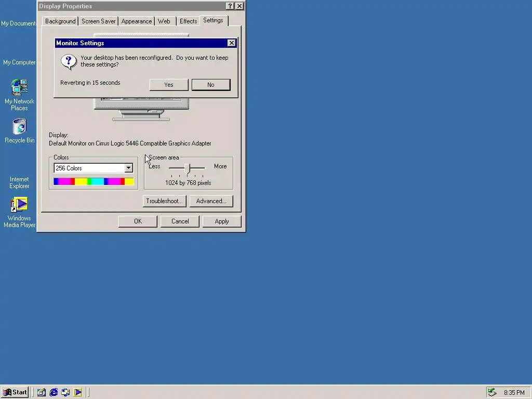Select the My Documents desktop label

coord(18,23)
